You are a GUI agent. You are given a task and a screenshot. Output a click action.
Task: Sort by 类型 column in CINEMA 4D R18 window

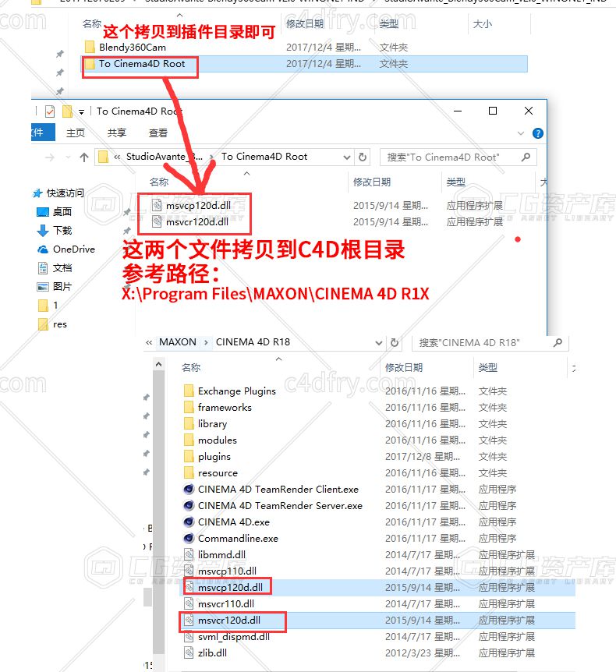(x=488, y=367)
